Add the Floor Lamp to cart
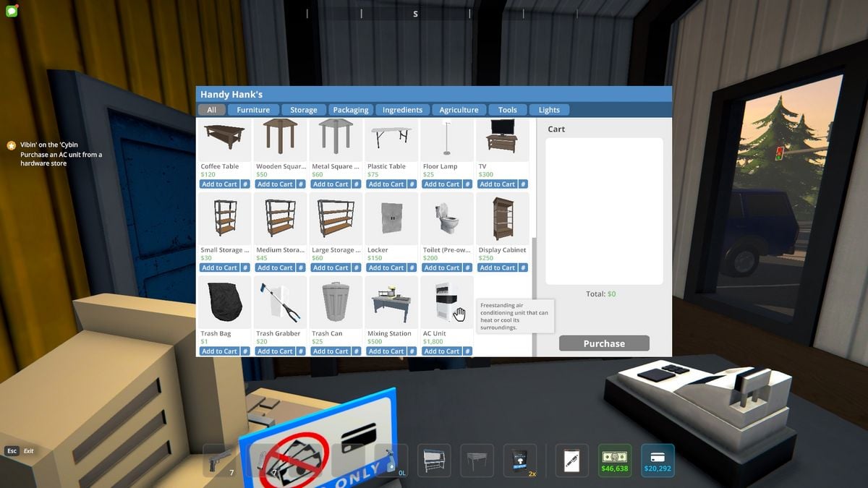The width and height of the screenshot is (868, 488). pyautogui.click(x=442, y=184)
